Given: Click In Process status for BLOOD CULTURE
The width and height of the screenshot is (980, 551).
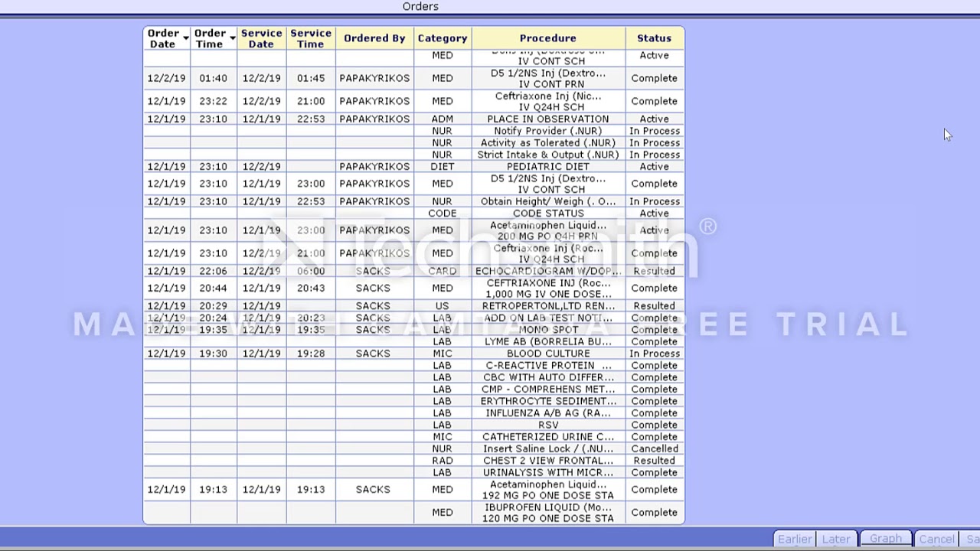Looking at the screenshot, I should [654, 354].
